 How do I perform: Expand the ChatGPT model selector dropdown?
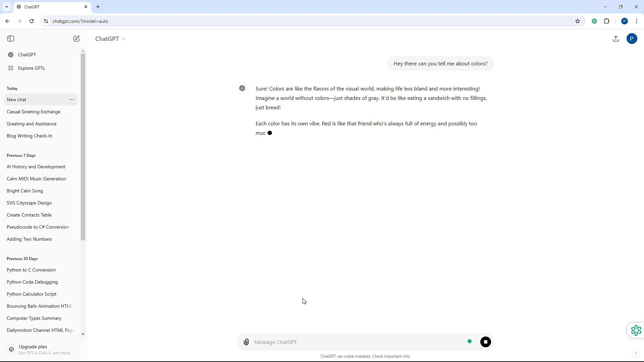110,39
